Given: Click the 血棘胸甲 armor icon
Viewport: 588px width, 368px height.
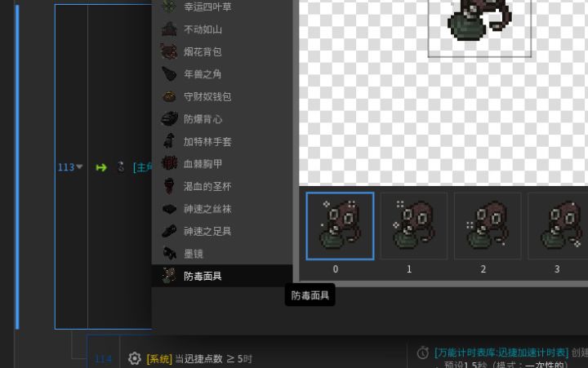Looking at the screenshot, I should (169, 163).
